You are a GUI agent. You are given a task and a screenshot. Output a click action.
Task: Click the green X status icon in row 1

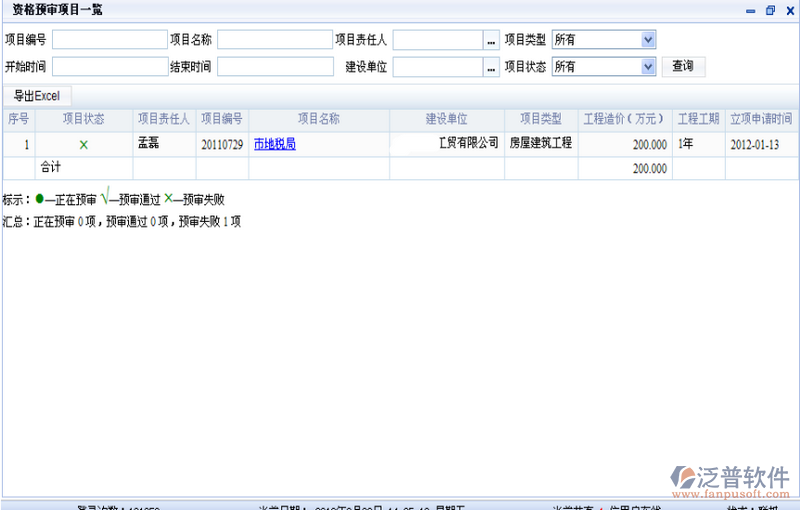coord(84,145)
